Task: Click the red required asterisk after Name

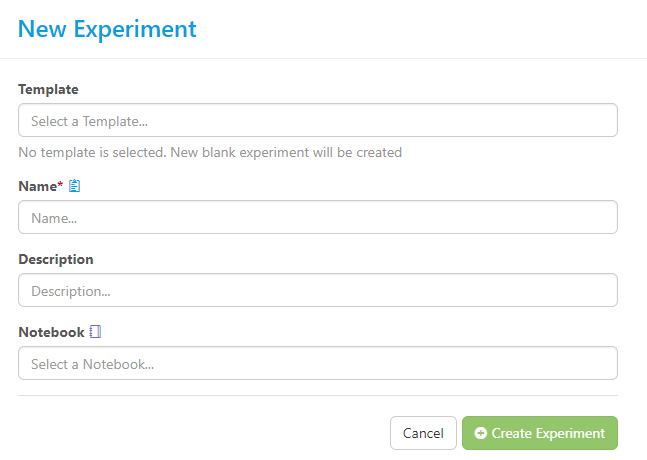Action: (62, 185)
